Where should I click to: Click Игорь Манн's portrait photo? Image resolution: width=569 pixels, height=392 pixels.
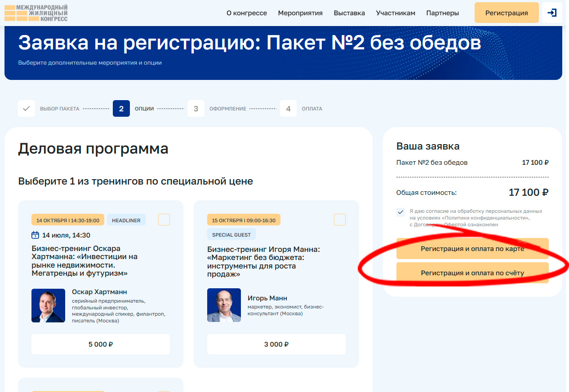224,305
